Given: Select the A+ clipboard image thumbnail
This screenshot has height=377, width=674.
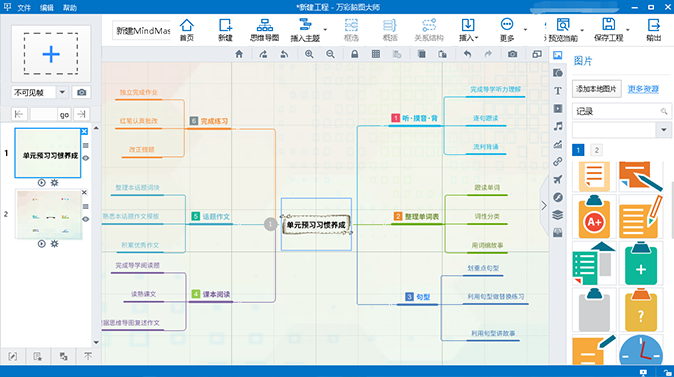Looking at the screenshot, I should click(x=594, y=217).
